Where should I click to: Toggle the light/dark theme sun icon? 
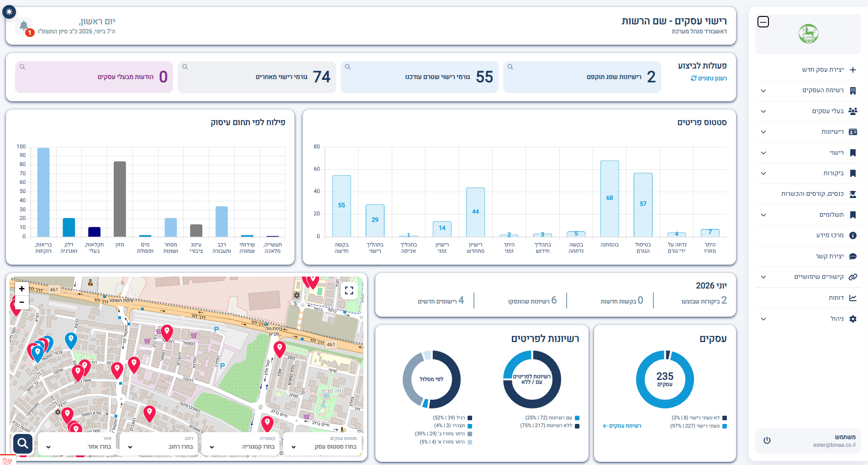[9, 12]
